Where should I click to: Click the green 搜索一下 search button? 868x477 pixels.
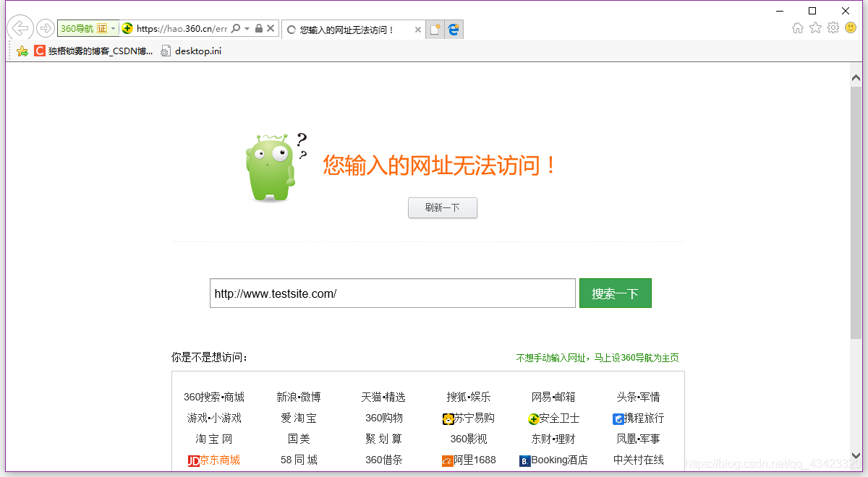tap(616, 293)
